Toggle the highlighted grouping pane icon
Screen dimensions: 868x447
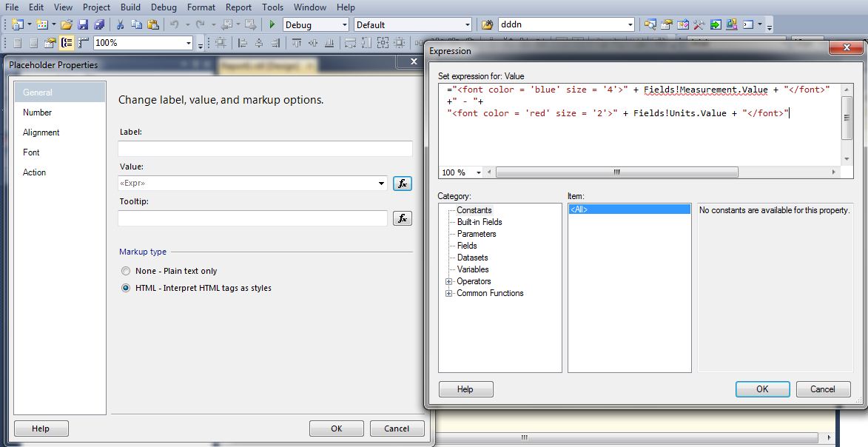pos(67,43)
